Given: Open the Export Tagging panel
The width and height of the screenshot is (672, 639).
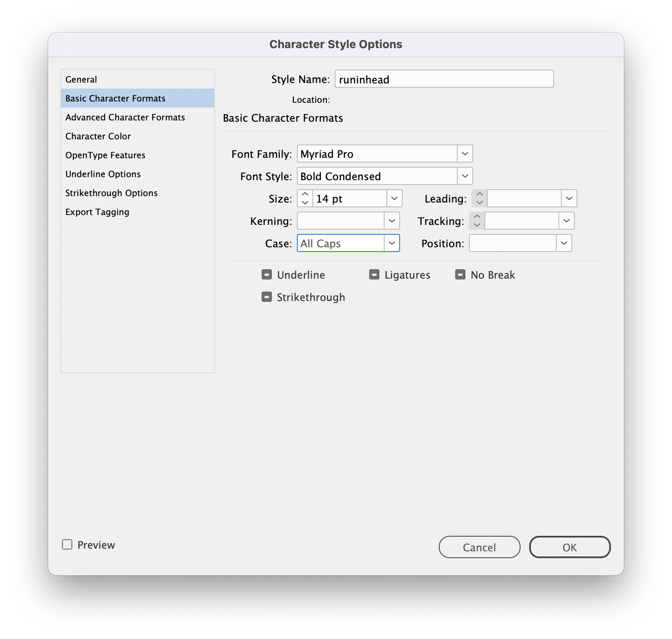Looking at the screenshot, I should (x=97, y=212).
